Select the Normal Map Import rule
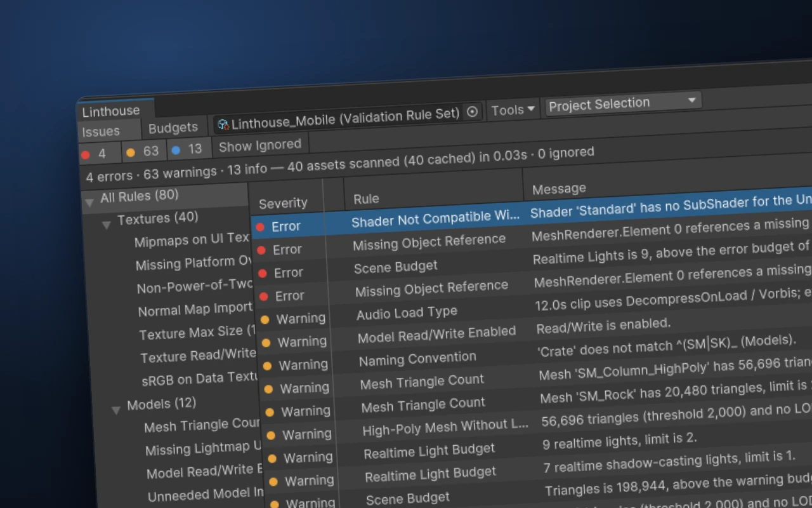The height and width of the screenshot is (508, 812). (196, 309)
